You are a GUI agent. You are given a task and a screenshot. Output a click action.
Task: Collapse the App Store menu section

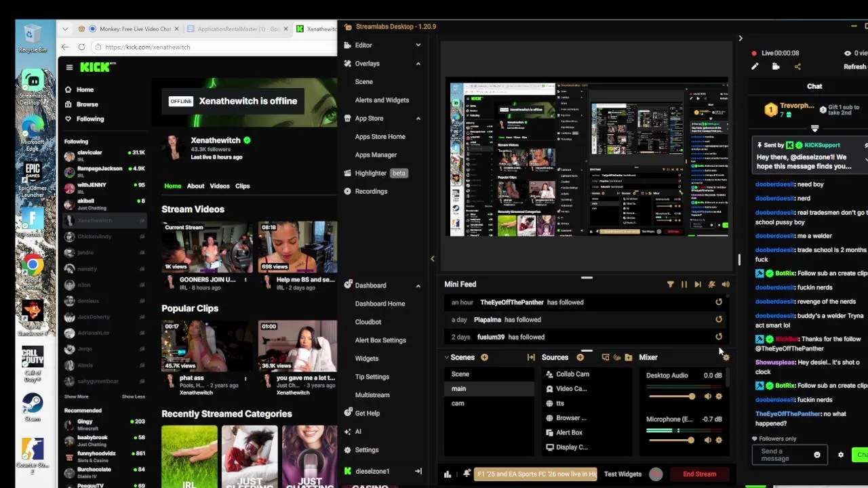pos(418,118)
